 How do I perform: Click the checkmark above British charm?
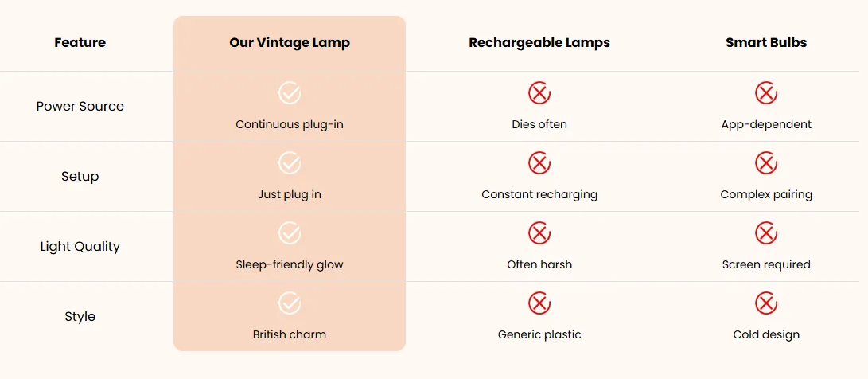tap(290, 303)
